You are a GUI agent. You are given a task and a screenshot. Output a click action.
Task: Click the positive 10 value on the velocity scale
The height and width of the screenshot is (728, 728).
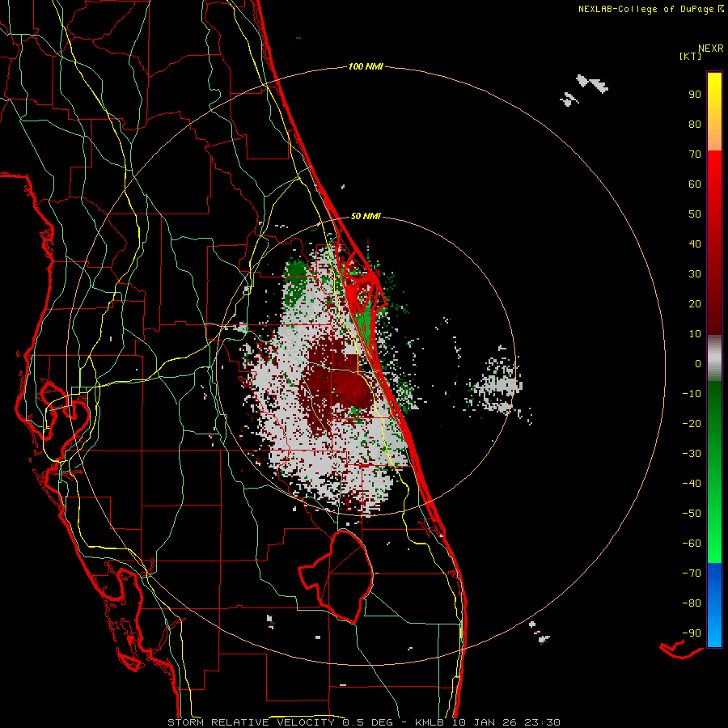695,334
